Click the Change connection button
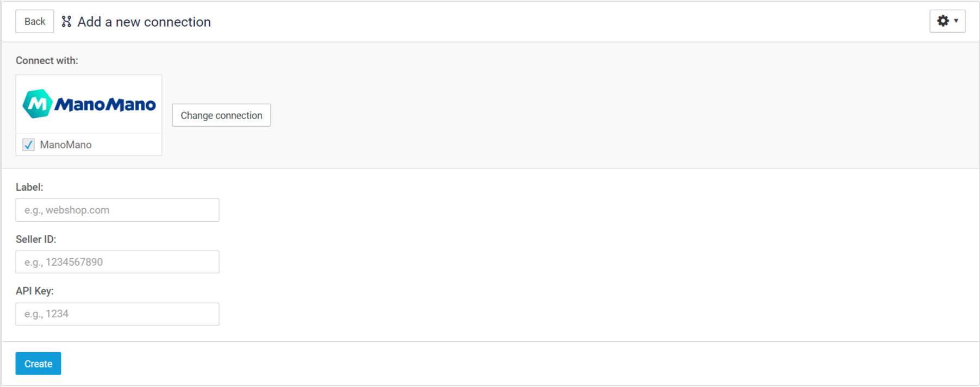980x387 pixels. pyautogui.click(x=221, y=115)
